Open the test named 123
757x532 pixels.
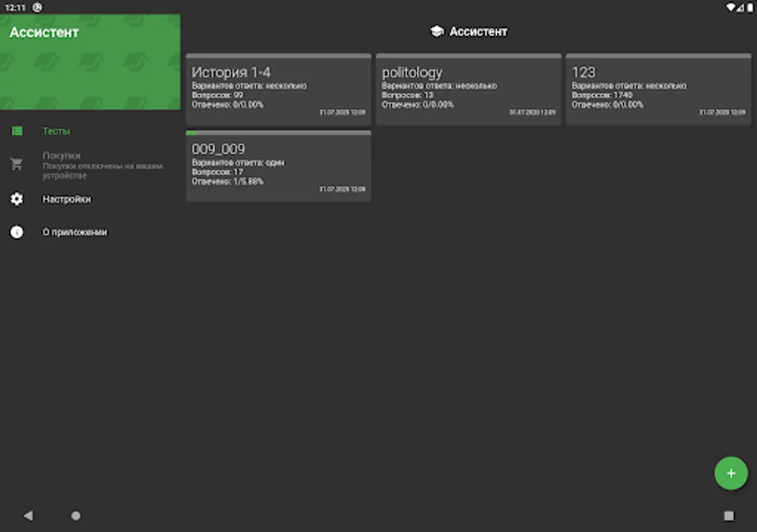pos(658,89)
